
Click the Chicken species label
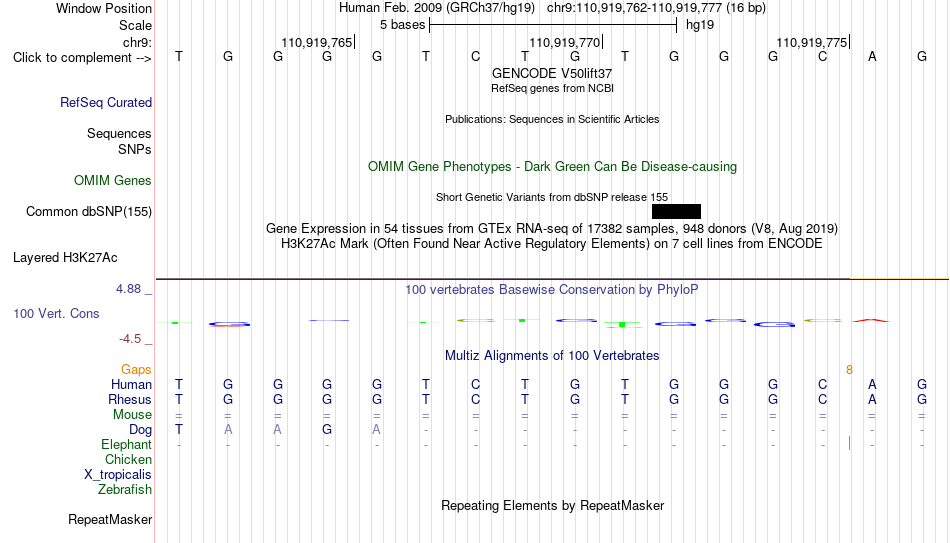[x=128, y=460]
